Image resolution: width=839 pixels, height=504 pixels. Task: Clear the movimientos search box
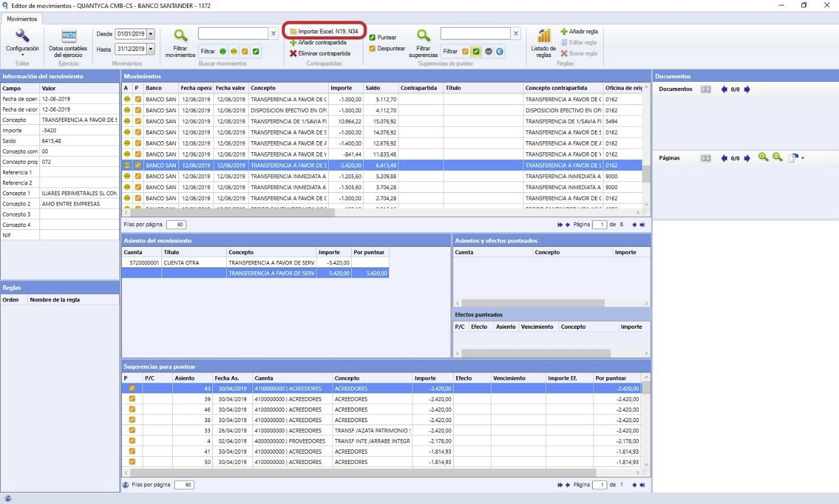274,33
